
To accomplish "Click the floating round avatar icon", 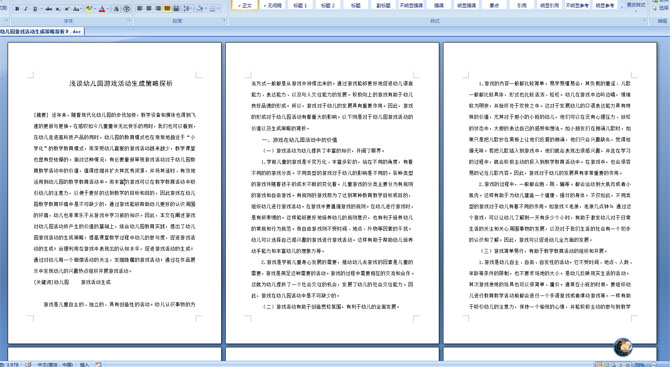I will (x=623, y=347).
